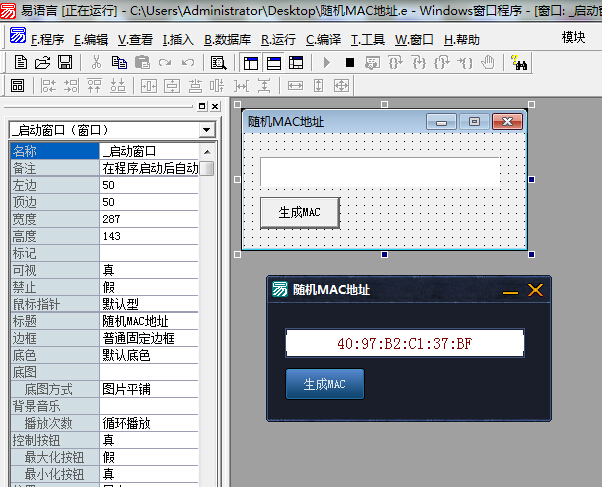Click the center horizontally icon
This screenshot has width=602, height=487.
click(149, 86)
